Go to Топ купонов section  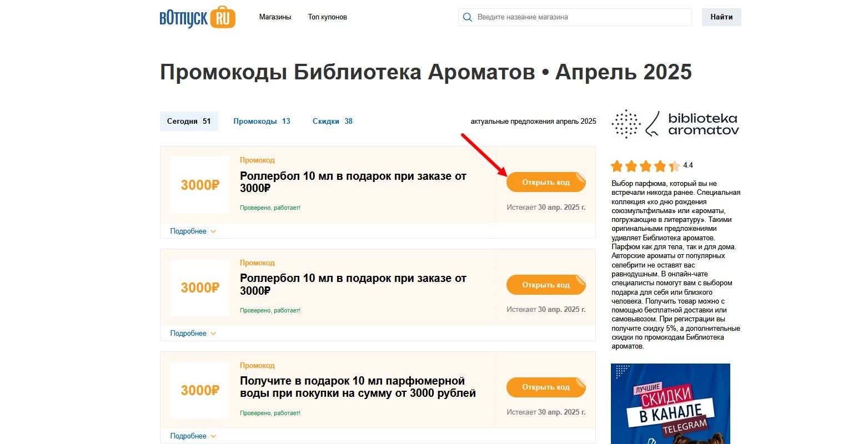(x=327, y=17)
